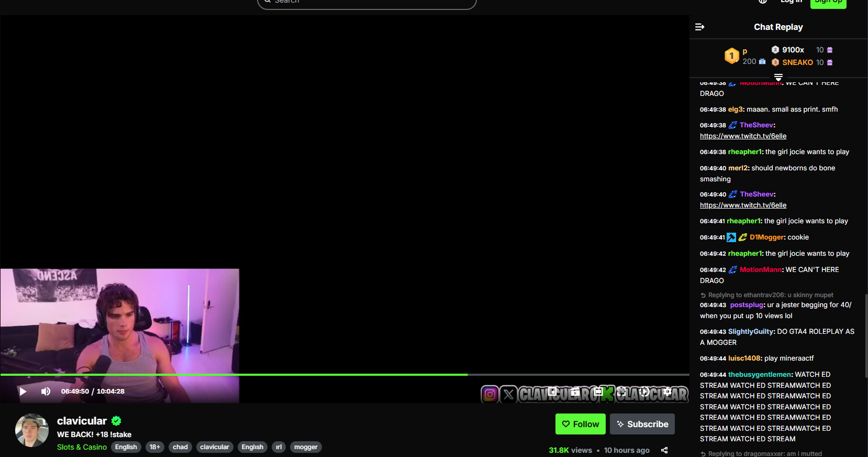Screen dimensions: 868x457
Task: Click the green Sign Up button
Action: [828, 3]
